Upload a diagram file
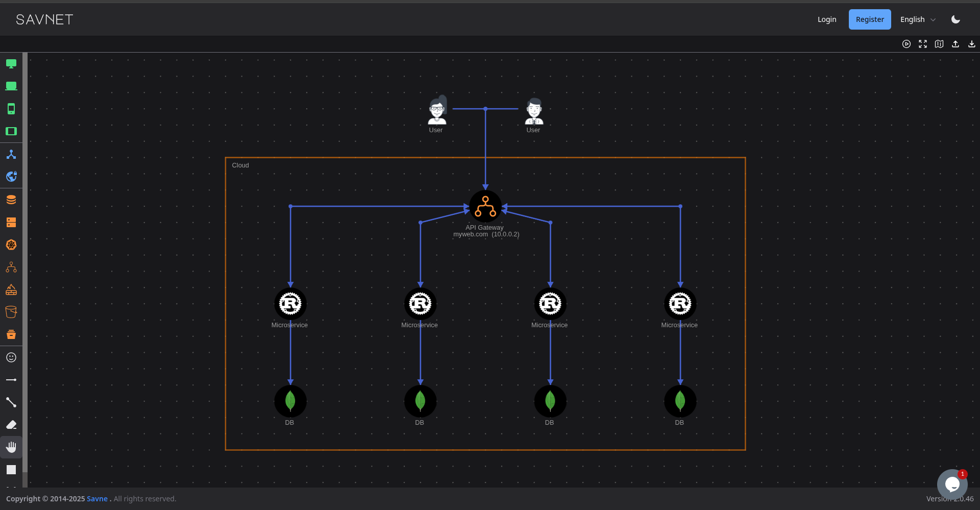The width and height of the screenshot is (980, 510). click(955, 44)
